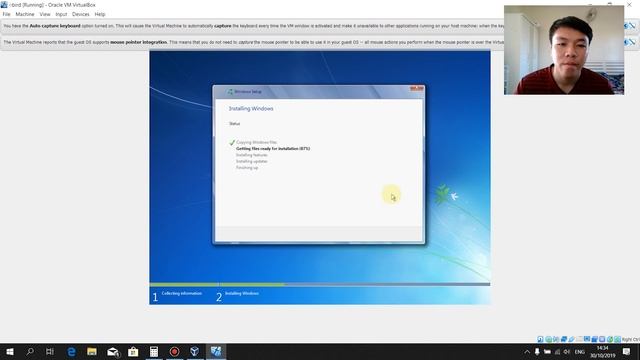The width and height of the screenshot is (640, 360).
Task: Click the battery tray icon
Action: (x=547, y=351)
